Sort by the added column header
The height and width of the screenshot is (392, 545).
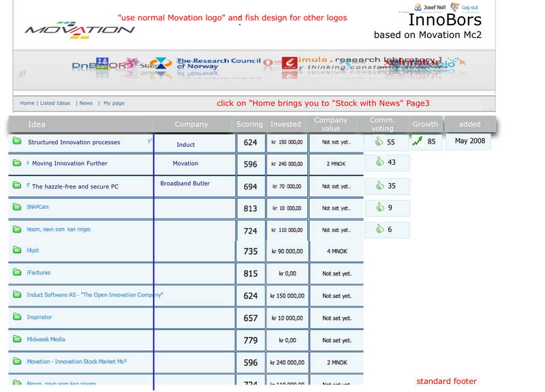pyautogui.click(x=469, y=125)
